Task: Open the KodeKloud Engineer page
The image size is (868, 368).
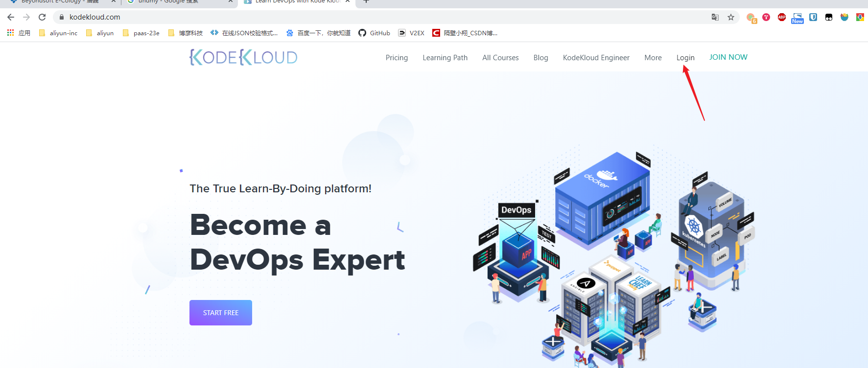Action: point(596,58)
